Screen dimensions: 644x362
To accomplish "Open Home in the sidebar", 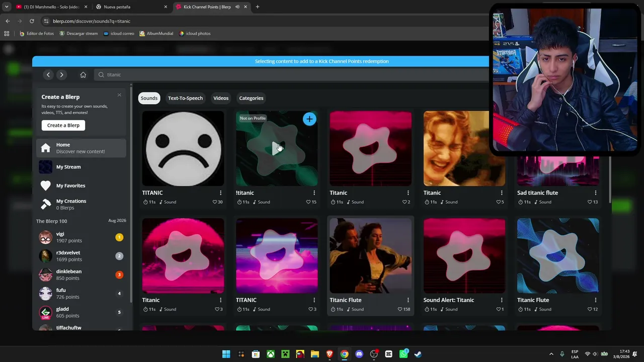I will 81,148.
